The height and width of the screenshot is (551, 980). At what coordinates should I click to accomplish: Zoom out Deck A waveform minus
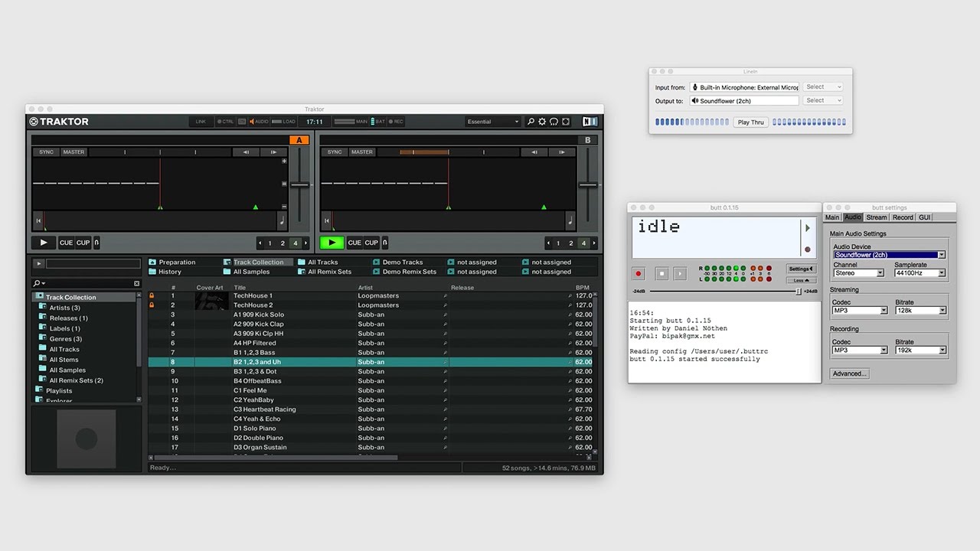(x=284, y=207)
